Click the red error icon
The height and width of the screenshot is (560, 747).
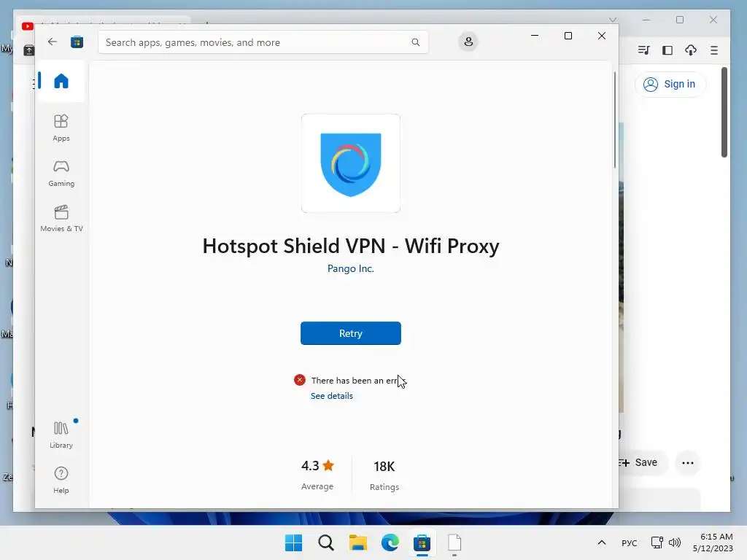pos(300,379)
